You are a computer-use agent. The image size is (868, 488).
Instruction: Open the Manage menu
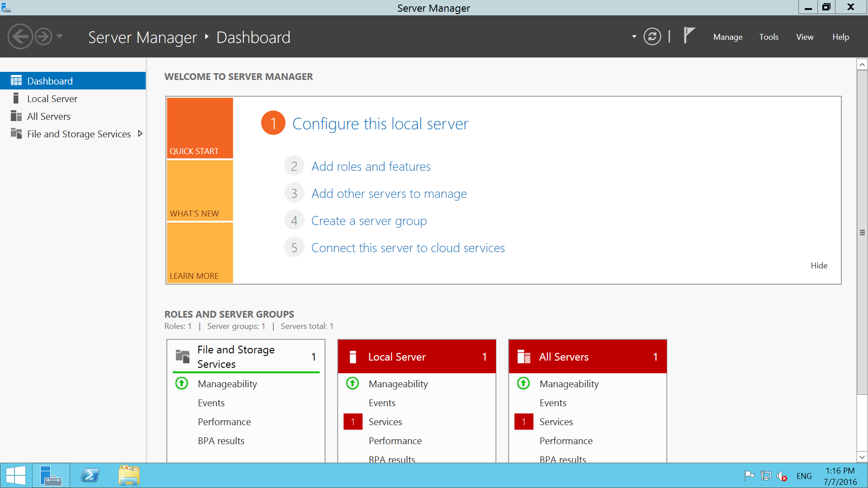click(x=728, y=37)
